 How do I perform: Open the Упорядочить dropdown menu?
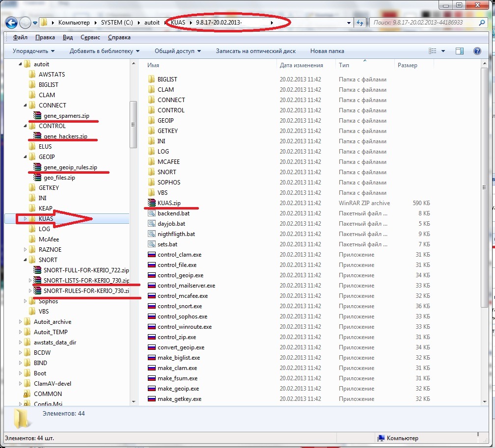point(33,51)
